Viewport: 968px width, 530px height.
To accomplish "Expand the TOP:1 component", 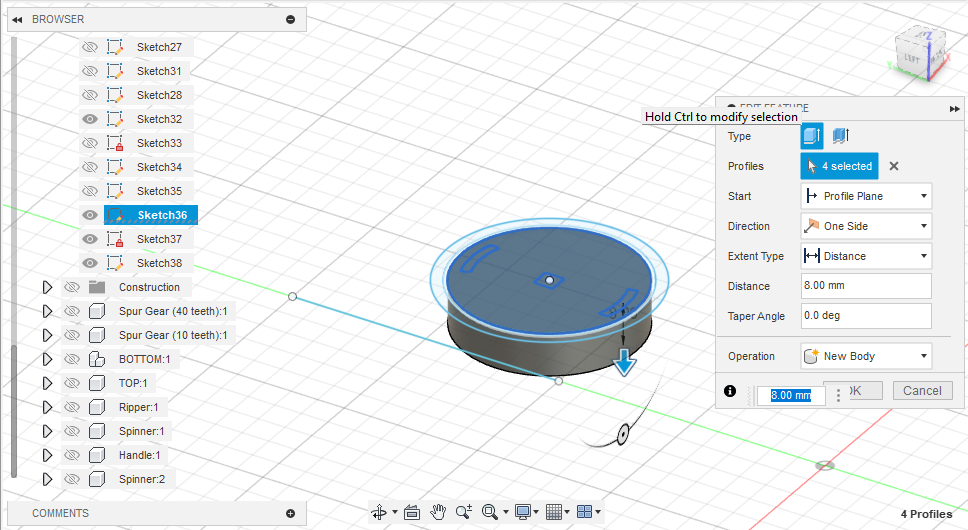I will point(47,383).
